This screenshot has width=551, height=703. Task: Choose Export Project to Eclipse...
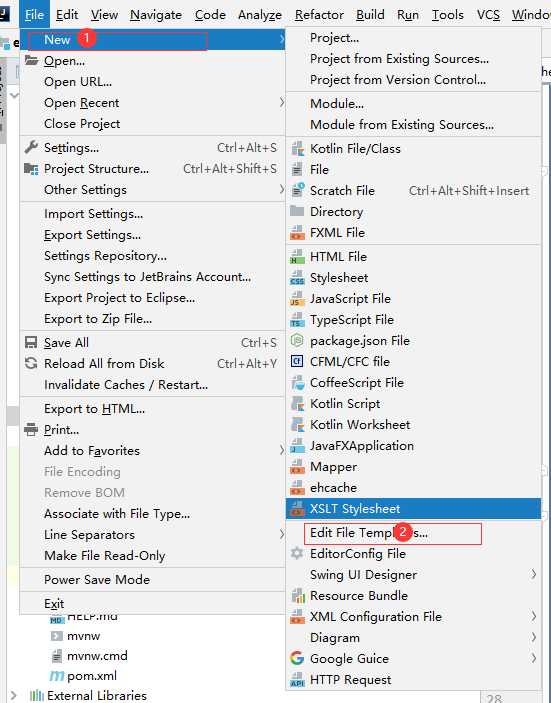click(x=152, y=298)
